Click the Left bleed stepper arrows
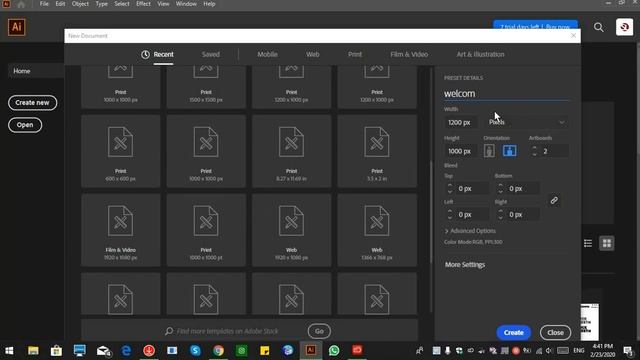The height and width of the screenshot is (360, 640). pos(450,215)
